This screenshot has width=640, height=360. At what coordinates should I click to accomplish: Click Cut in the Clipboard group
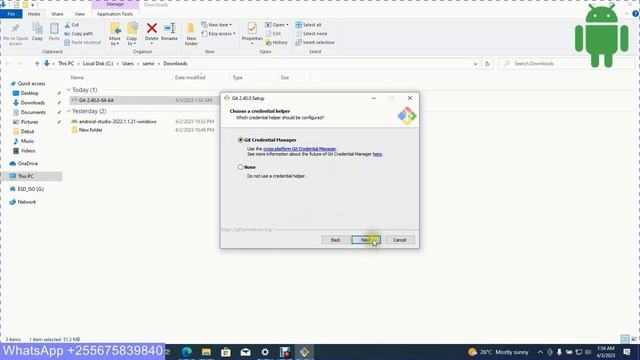click(x=72, y=25)
